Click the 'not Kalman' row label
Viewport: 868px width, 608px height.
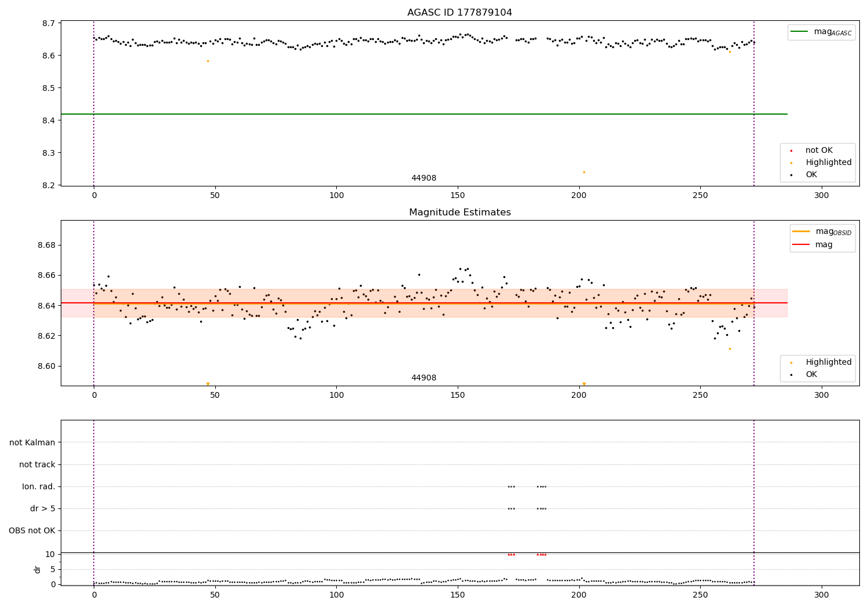point(32,443)
